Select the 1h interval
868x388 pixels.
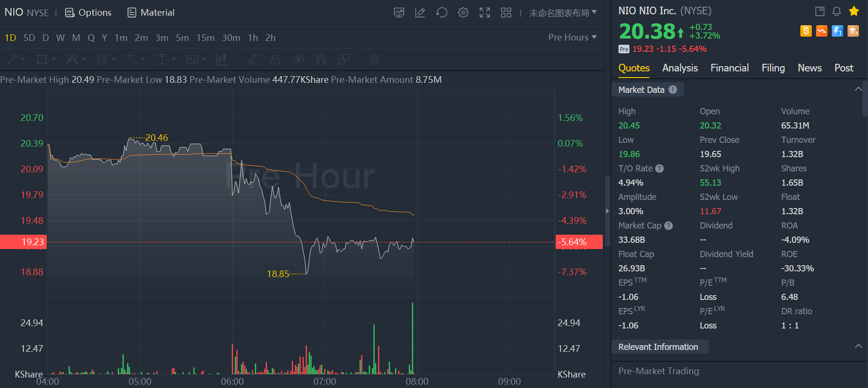pos(253,38)
